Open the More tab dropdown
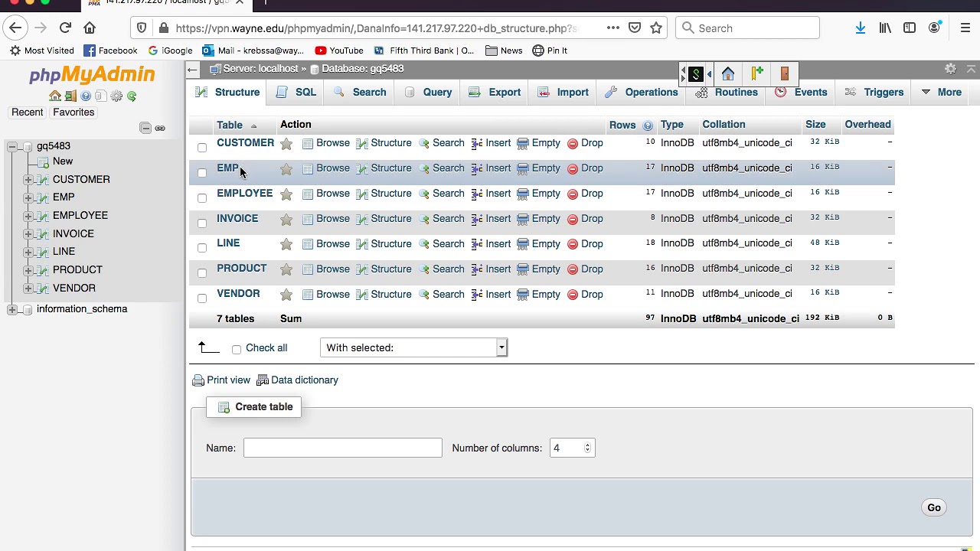 pyautogui.click(x=941, y=92)
